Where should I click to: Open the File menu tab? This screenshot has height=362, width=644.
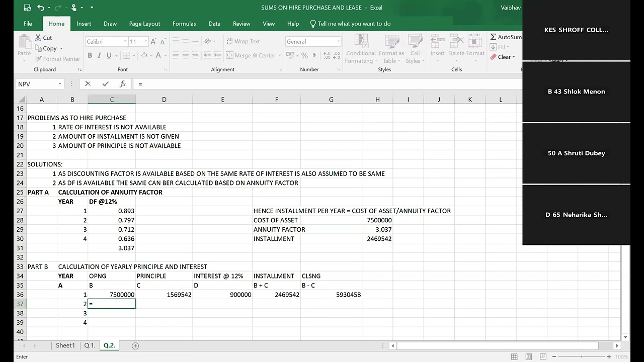tap(28, 24)
